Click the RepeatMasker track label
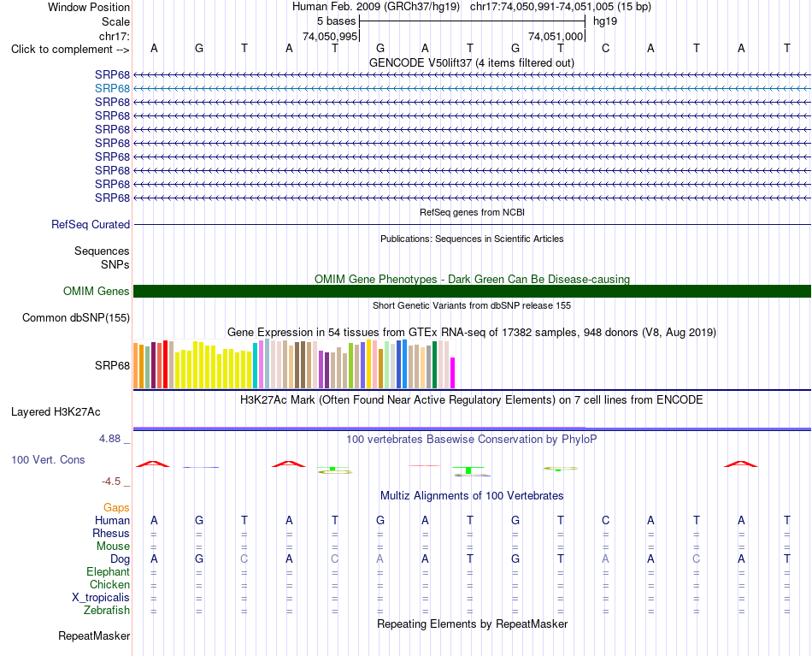The width and height of the screenshot is (812, 656). click(94, 635)
